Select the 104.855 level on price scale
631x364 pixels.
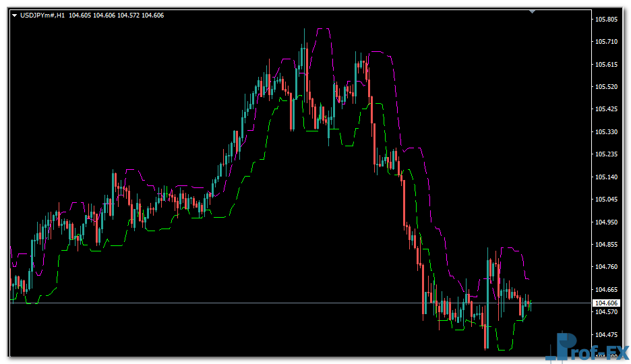[x=606, y=245]
